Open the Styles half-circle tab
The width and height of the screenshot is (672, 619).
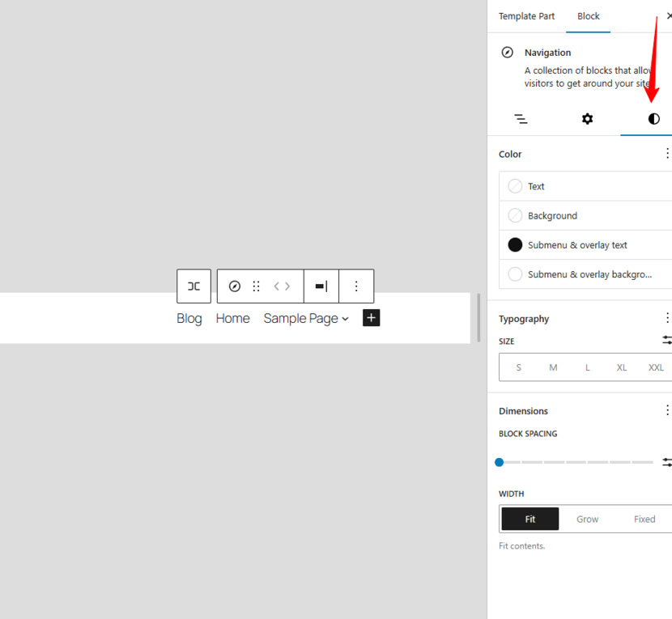coord(653,119)
